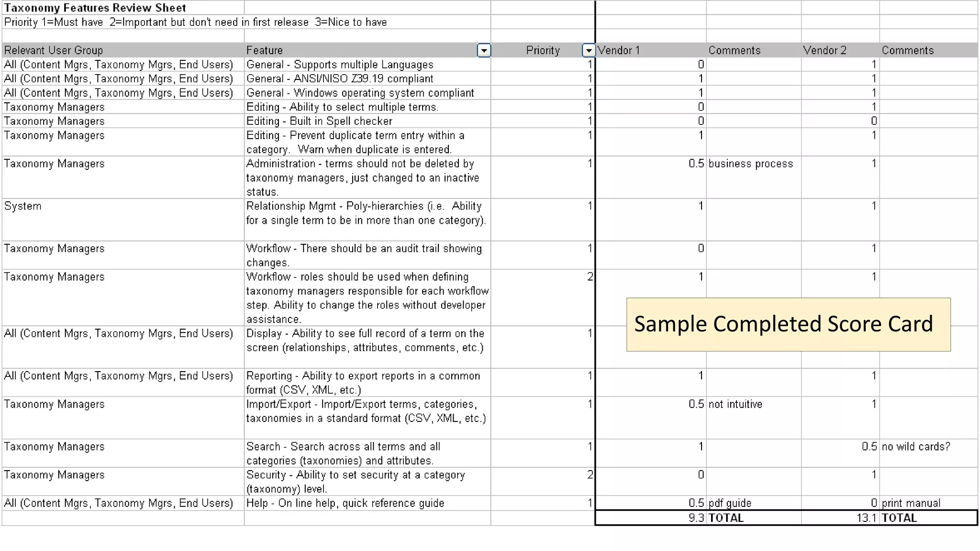Select the Priority legend row text
Screen dimensions: 980x551
[x=196, y=22]
